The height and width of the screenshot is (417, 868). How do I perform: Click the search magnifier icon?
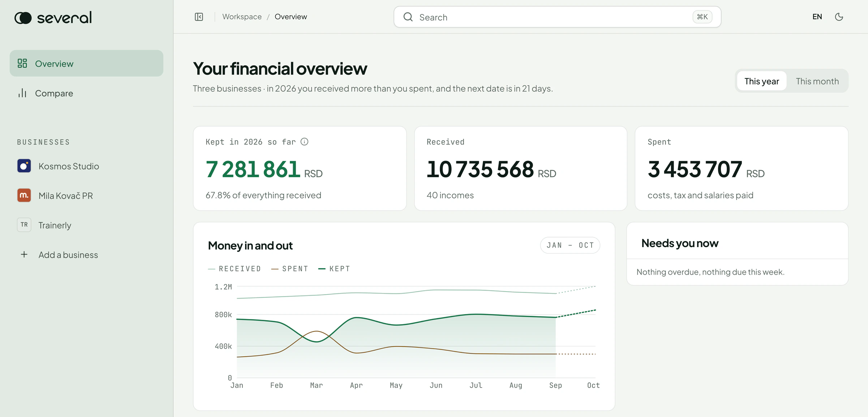(408, 17)
